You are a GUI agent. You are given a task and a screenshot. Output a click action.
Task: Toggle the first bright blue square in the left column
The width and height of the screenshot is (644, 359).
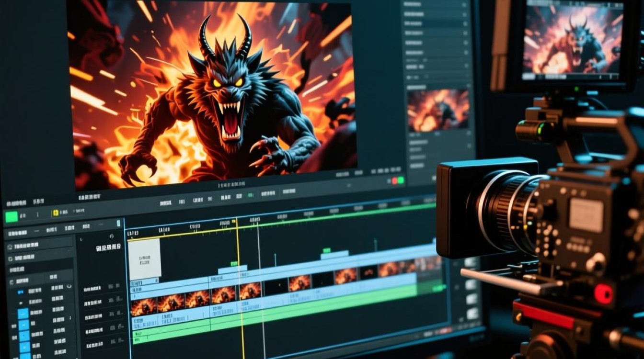click(x=23, y=314)
